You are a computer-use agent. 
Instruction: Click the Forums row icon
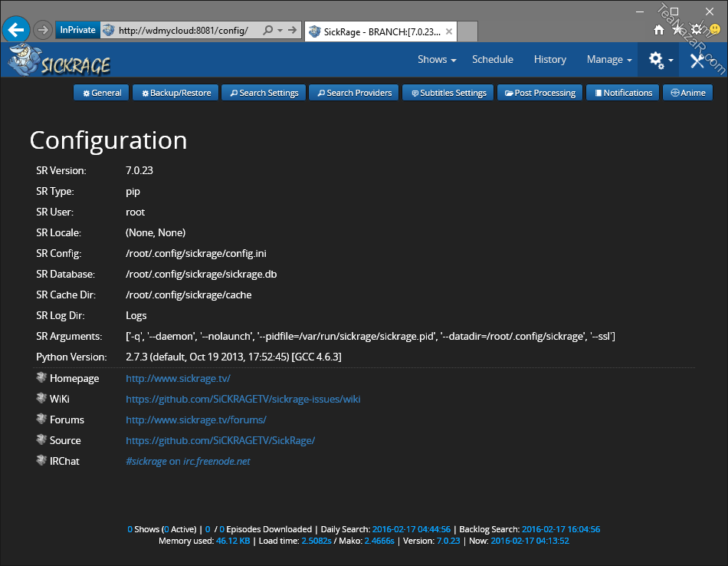point(41,420)
